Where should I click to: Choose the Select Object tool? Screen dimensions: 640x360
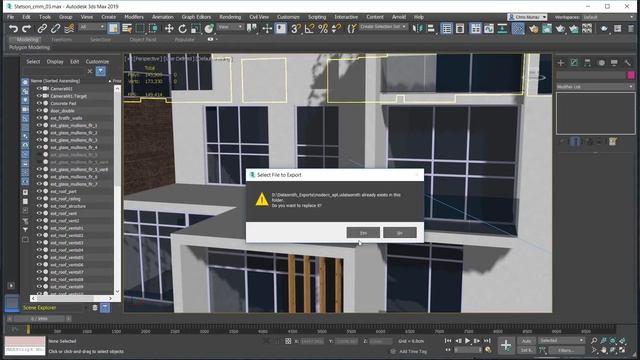tap(113, 28)
